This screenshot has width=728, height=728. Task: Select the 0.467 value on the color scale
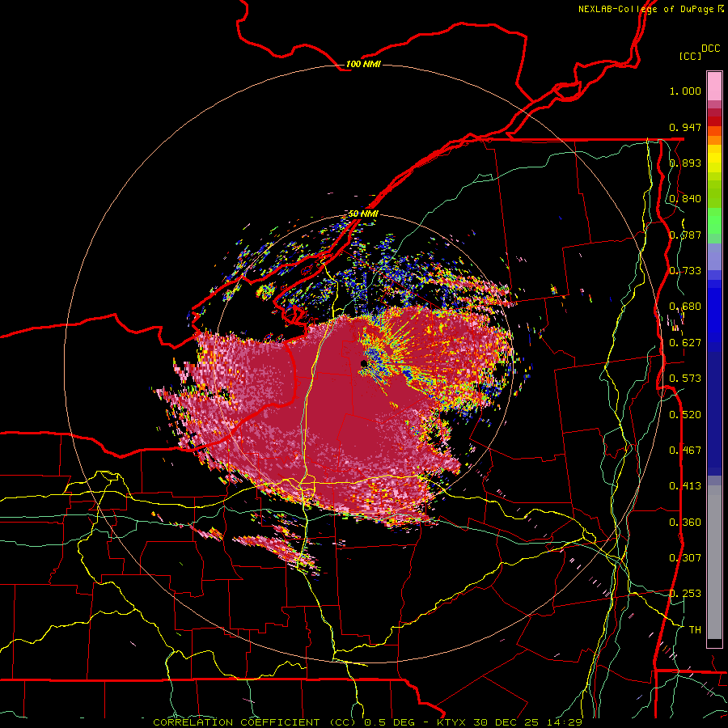coord(685,451)
